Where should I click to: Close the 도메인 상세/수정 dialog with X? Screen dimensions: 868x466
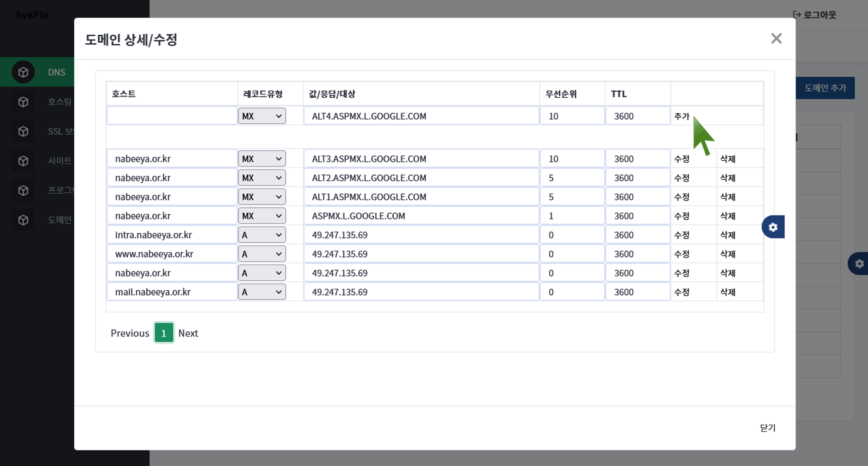[x=776, y=39]
